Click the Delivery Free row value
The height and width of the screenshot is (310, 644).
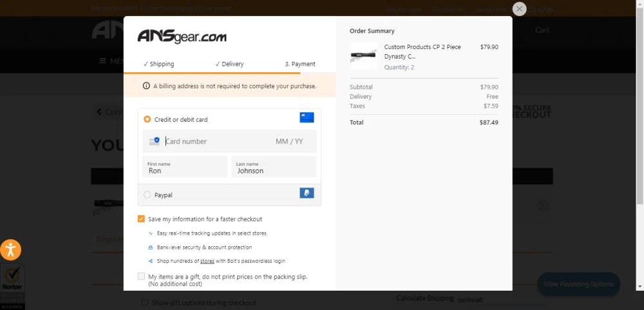(x=492, y=97)
